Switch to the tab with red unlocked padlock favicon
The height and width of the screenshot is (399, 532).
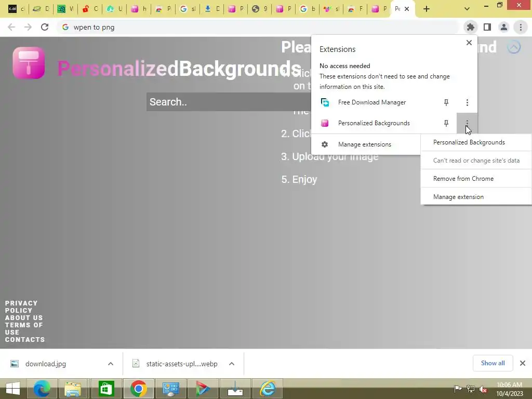90,9
